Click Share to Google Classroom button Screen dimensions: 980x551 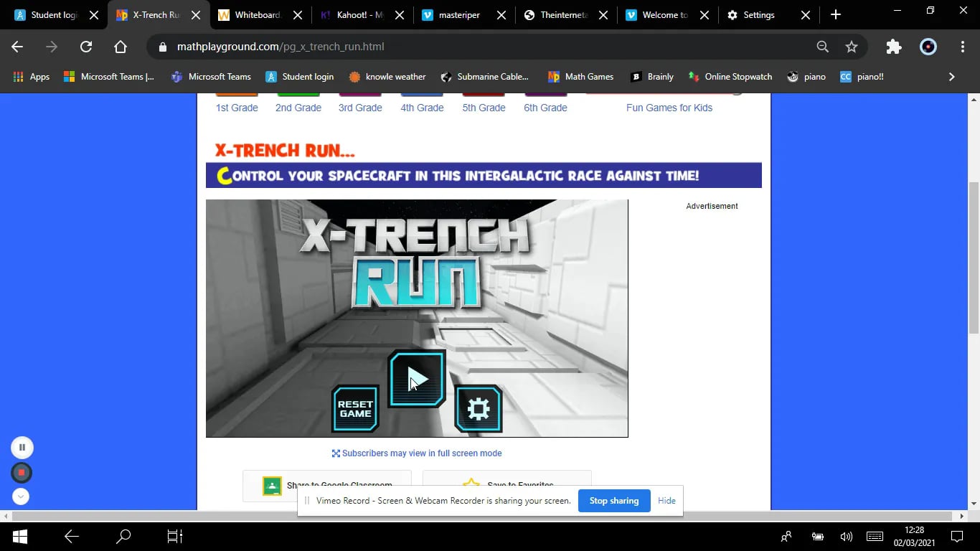(x=327, y=486)
